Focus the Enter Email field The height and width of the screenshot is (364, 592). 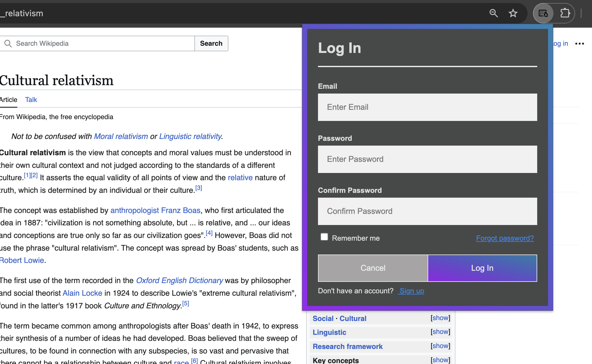click(x=427, y=107)
